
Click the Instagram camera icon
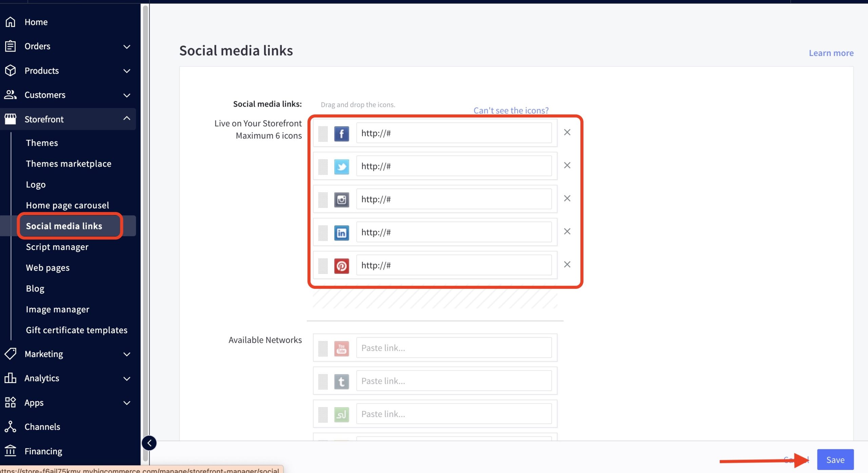point(341,200)
